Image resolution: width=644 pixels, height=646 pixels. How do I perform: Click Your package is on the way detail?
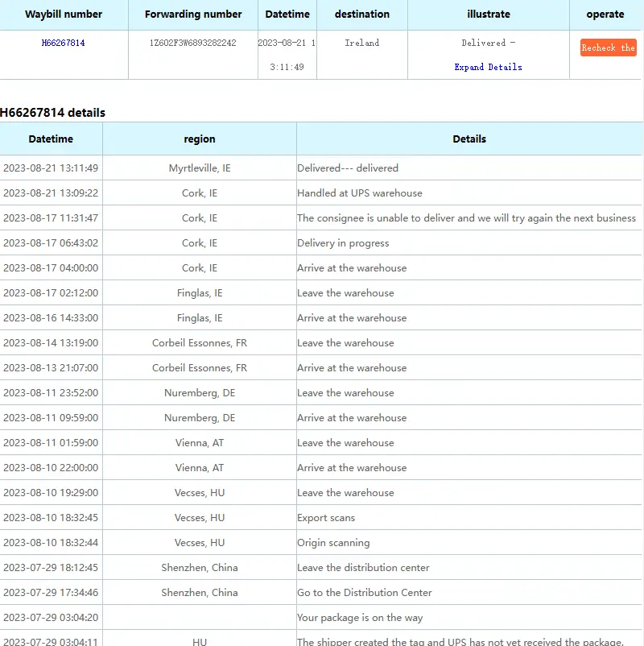tap(360, 618)
